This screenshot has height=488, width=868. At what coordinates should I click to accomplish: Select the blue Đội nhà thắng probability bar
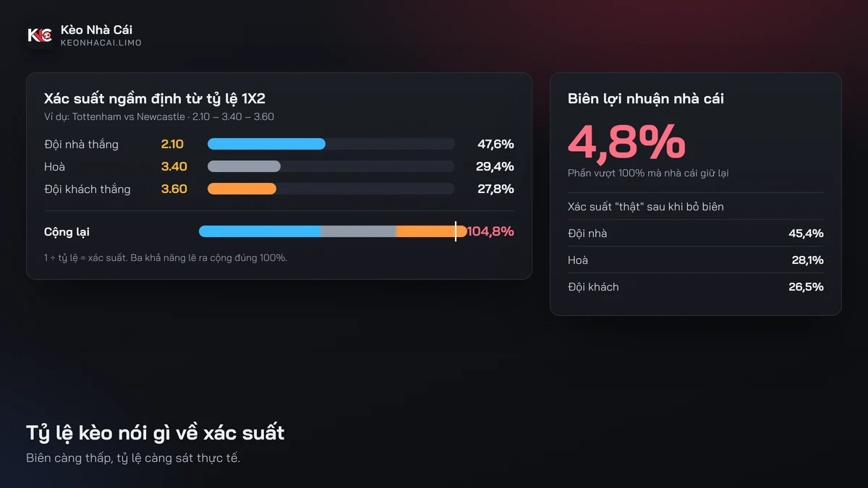click(266, 144)
